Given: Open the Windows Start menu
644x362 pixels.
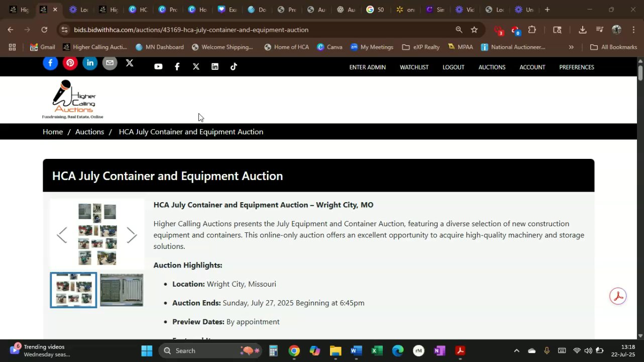Looking at the screenshot, I should click(147, 350).
